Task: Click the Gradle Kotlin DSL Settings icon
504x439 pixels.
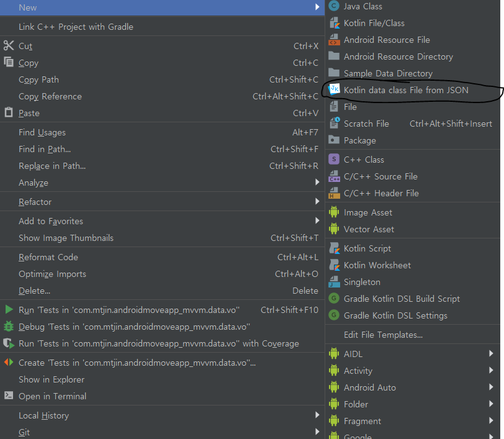Action: click(x=334, y=315)
